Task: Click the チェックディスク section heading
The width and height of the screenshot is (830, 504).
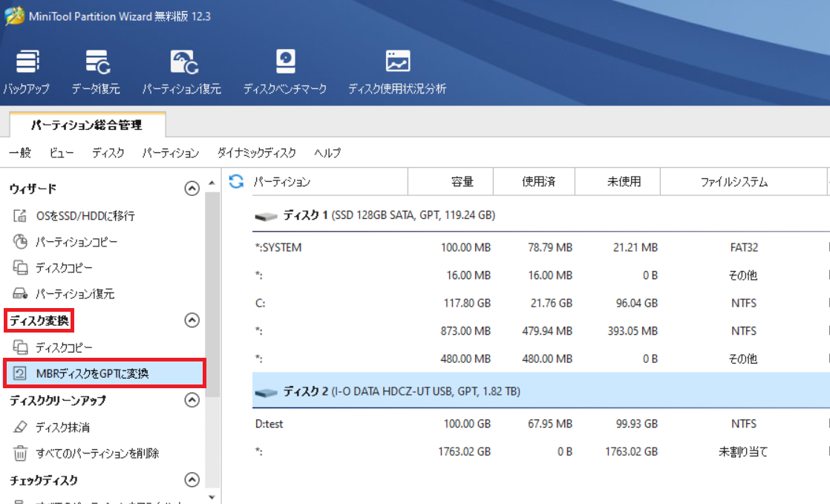Action: coord(43,480)
